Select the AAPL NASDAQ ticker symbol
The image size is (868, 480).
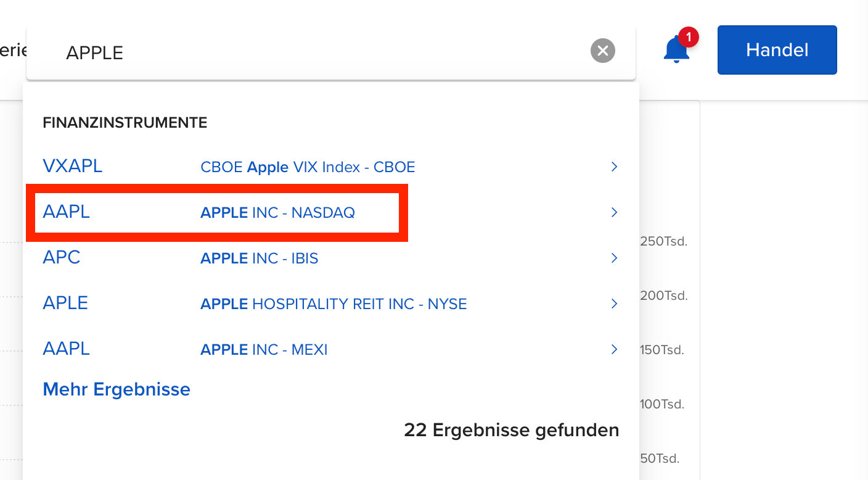click(x=66, y=212)
